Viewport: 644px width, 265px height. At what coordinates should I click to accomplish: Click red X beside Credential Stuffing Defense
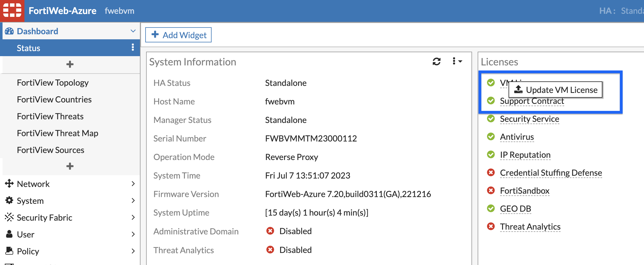coord(491,172)
